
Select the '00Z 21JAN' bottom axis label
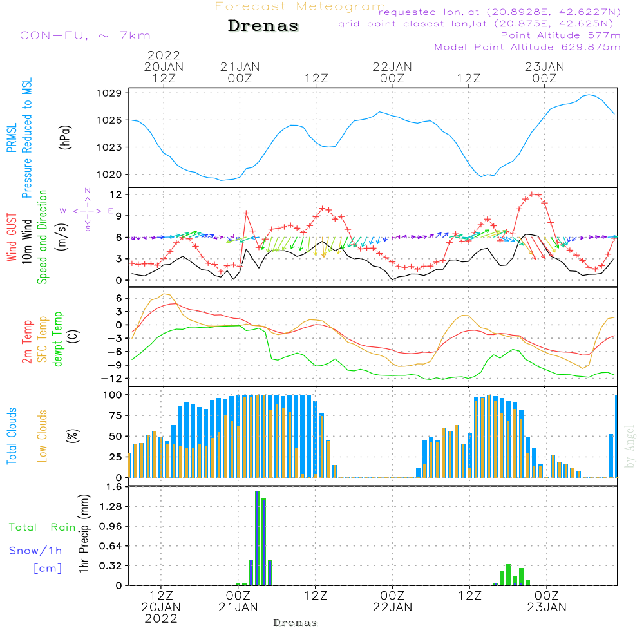tap(238, 601)
